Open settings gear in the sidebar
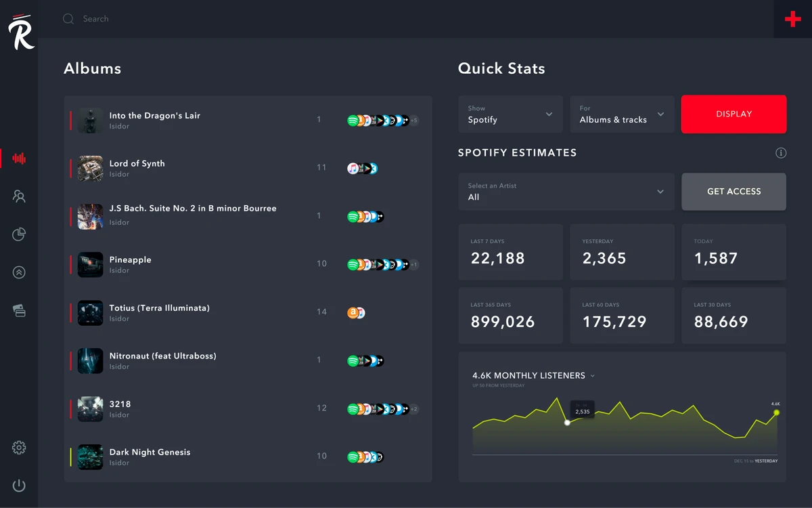 pos(19,448)
